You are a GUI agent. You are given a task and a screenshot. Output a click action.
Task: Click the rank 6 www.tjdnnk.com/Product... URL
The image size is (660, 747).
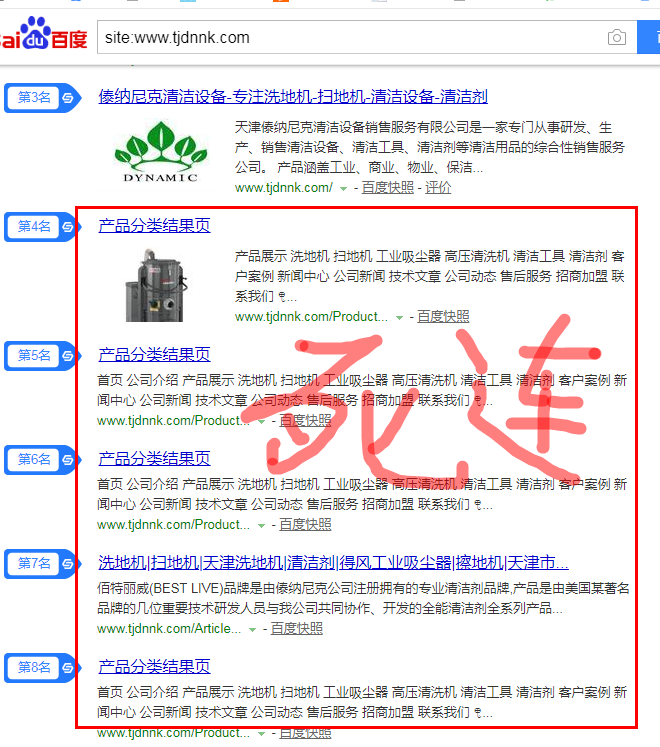point(173,525)
